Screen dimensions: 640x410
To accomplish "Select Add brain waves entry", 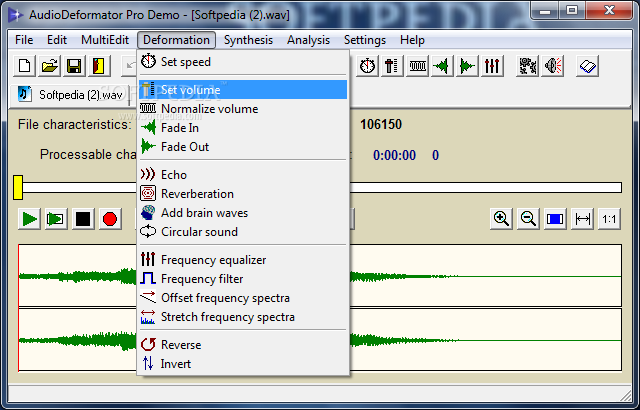I will [x=243, y=213].
